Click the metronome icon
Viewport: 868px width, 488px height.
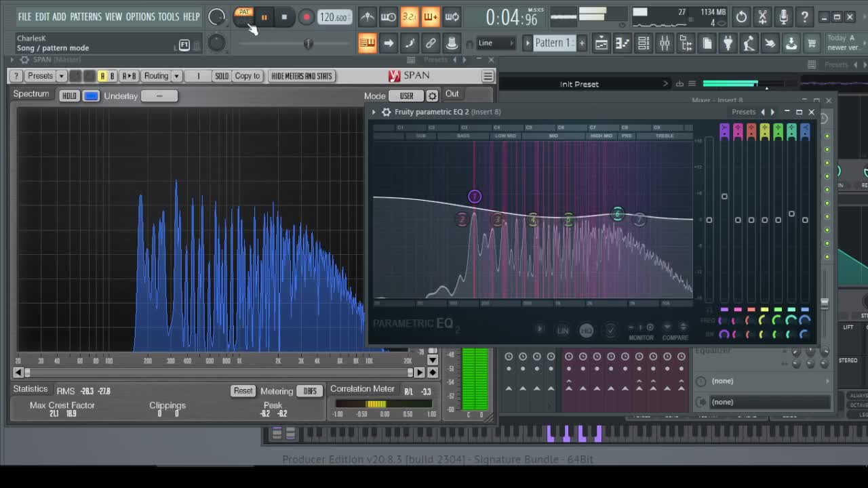[x=368, y=17]
